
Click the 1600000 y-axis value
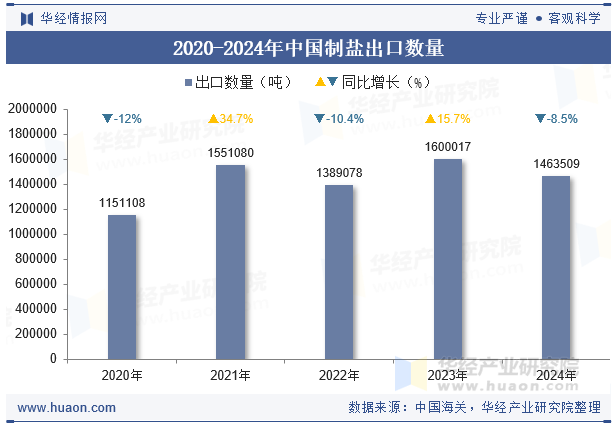(33, 159)
